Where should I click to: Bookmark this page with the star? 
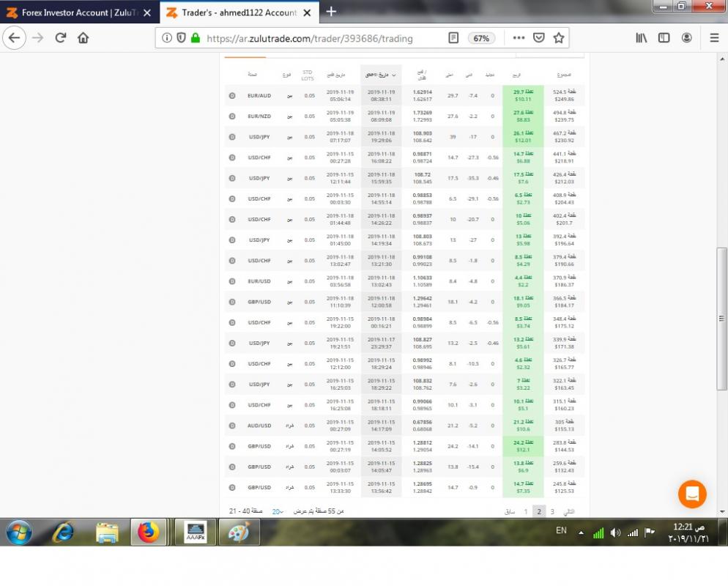point(559,38)
